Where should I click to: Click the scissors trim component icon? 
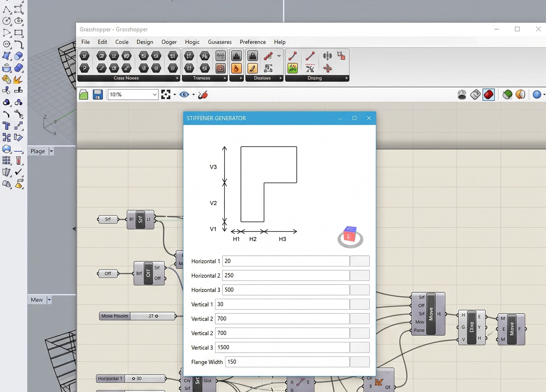(310, 68)
